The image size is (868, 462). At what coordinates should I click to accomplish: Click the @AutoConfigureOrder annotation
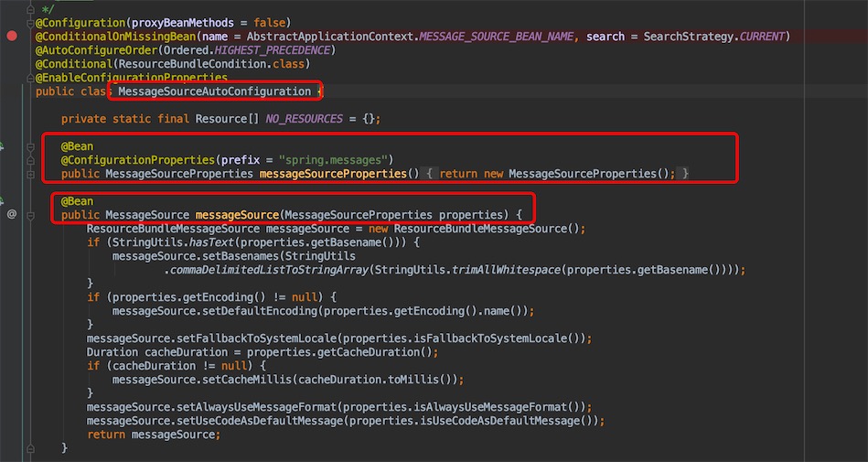(96, 50)
